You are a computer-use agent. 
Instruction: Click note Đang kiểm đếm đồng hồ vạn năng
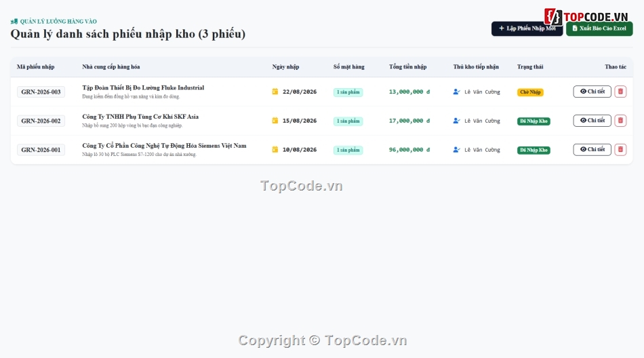click(131, 96)
